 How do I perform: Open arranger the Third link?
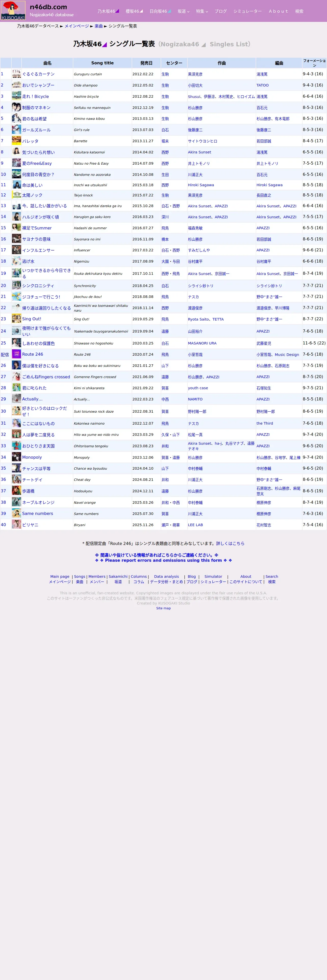pos(265,423)
